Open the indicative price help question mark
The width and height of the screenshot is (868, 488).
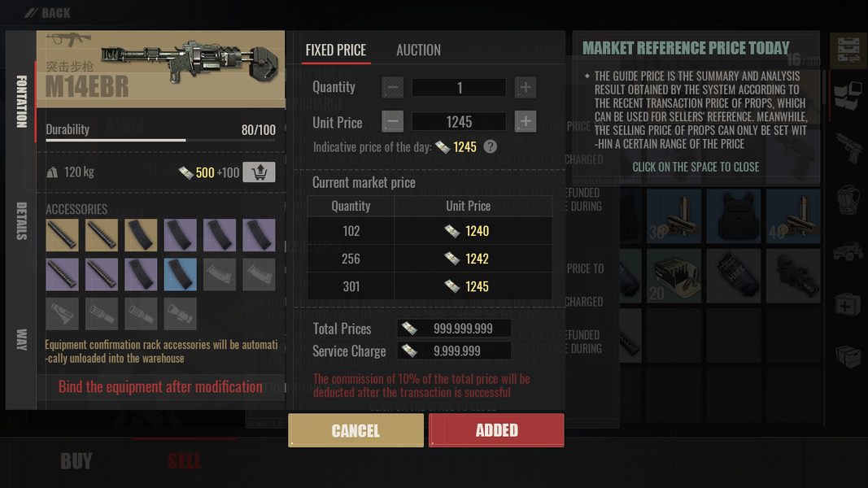click(x=490, y=146)
